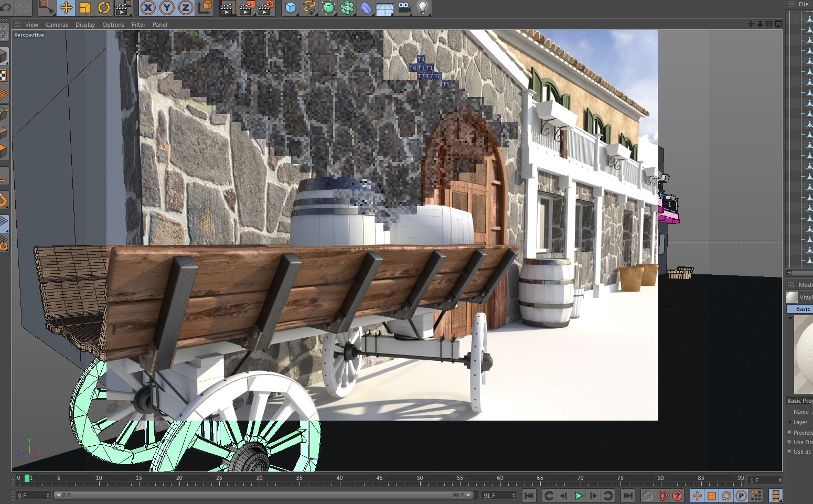Click the Undo arrow icon
Viewport: 813px width, 504px height.
coord(5,7)
